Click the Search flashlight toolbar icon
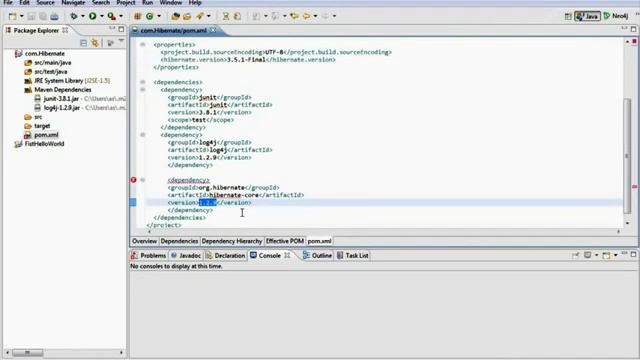Image resolution: width=640 pixels, height=360 pixels. click(200, 16)
